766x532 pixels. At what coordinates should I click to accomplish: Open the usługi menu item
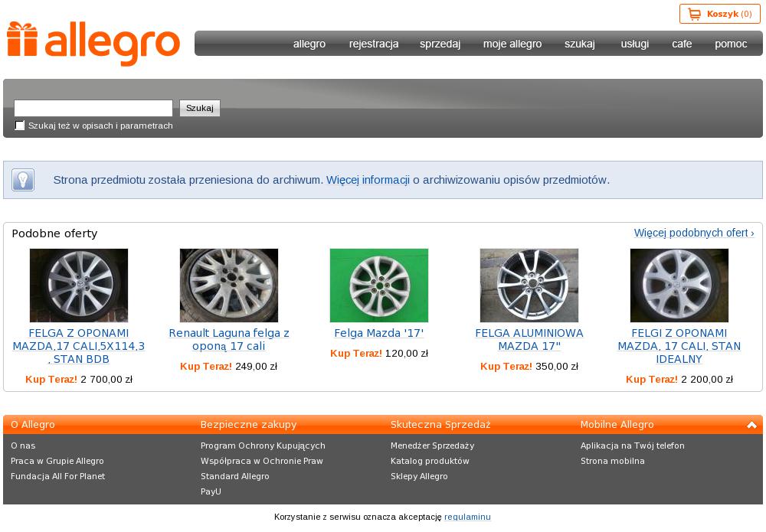pos(634,44)
